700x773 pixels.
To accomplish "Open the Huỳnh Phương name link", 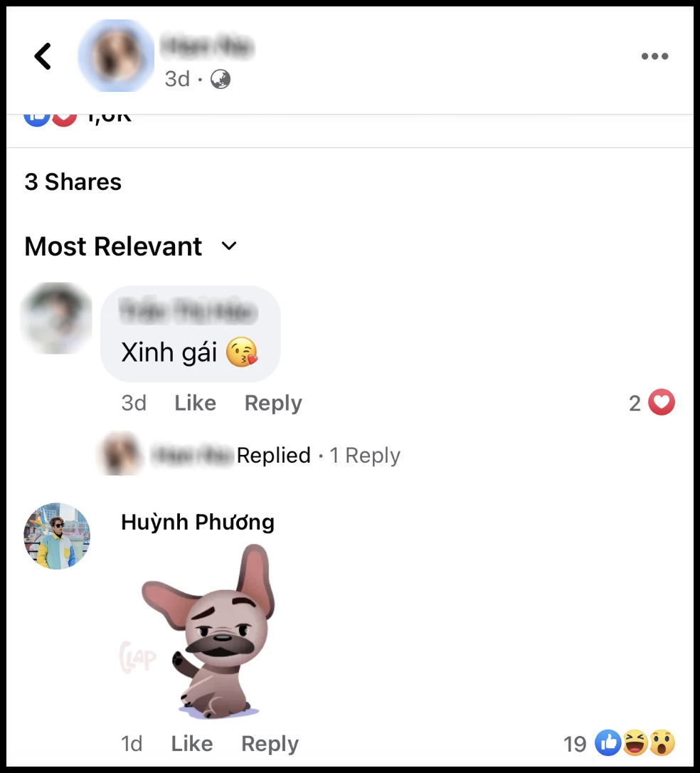I will [198, 522].
